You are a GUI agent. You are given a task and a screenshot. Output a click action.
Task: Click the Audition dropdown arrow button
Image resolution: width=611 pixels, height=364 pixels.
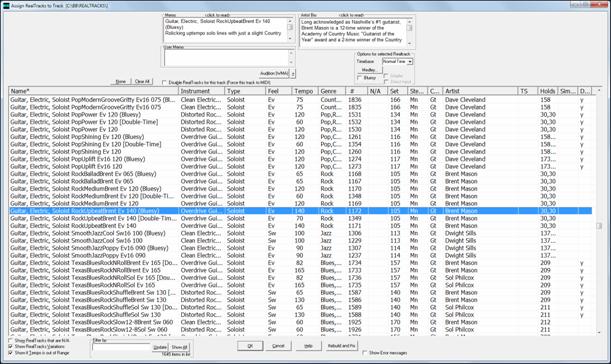click(293, 73)
